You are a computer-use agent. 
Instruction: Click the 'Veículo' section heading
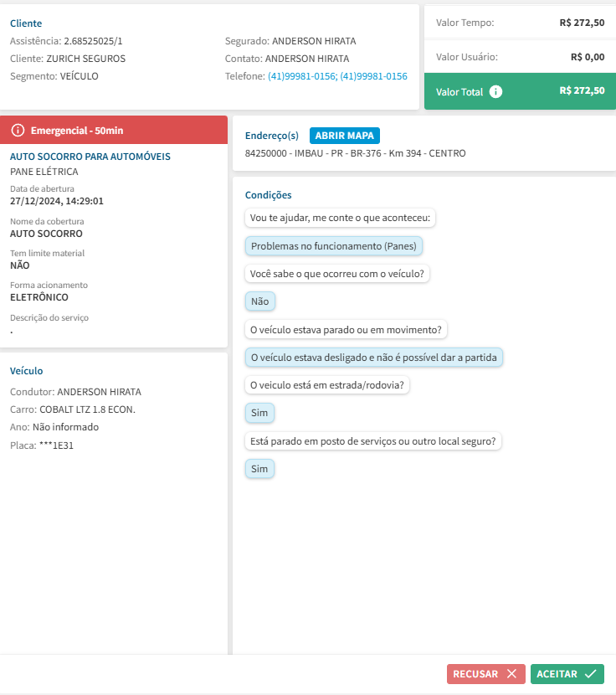pyautogui.click(x=27, y=371)
